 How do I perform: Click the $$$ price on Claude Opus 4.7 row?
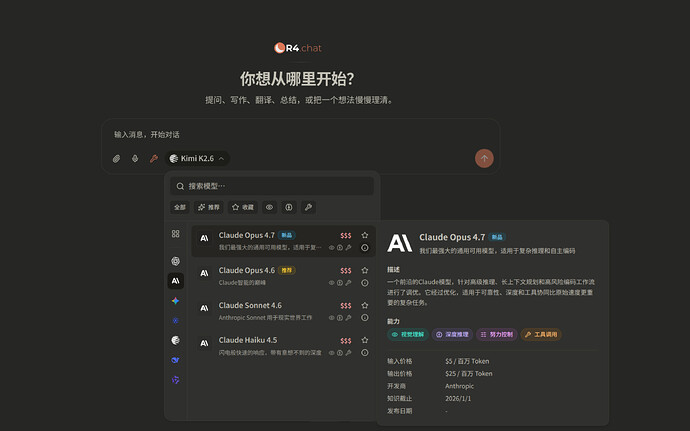tap(346, 236)
